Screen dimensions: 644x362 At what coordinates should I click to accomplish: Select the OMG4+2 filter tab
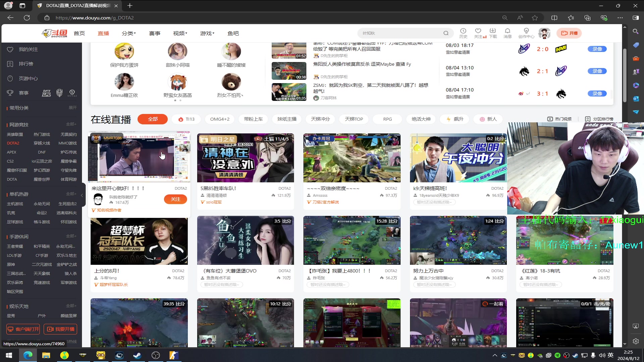220,119
